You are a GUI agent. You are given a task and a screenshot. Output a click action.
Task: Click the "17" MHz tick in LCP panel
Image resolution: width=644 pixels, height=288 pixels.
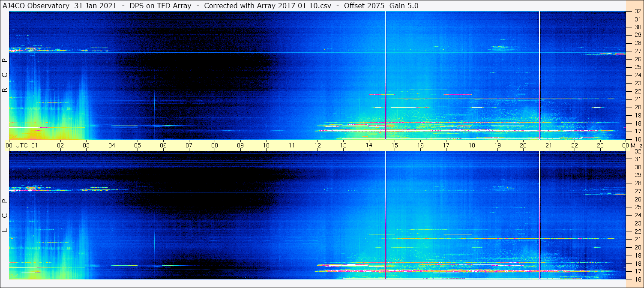tap(637, 271)
